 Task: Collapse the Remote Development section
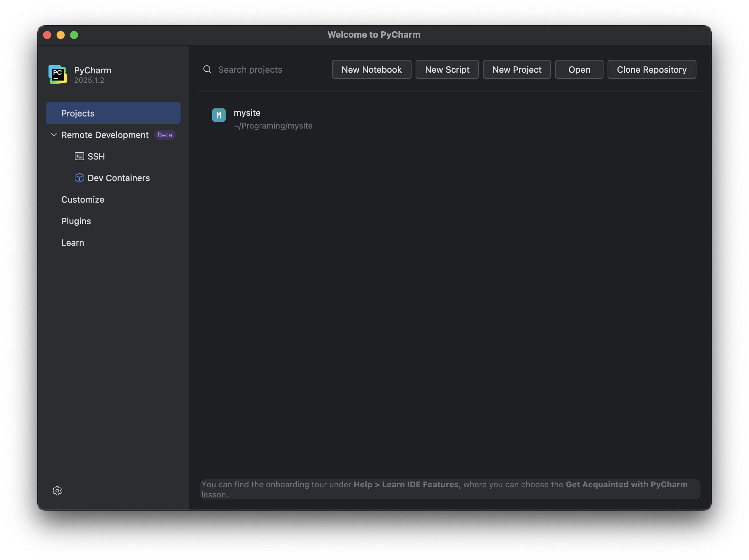pyautogui.click(x=54, y=135)
